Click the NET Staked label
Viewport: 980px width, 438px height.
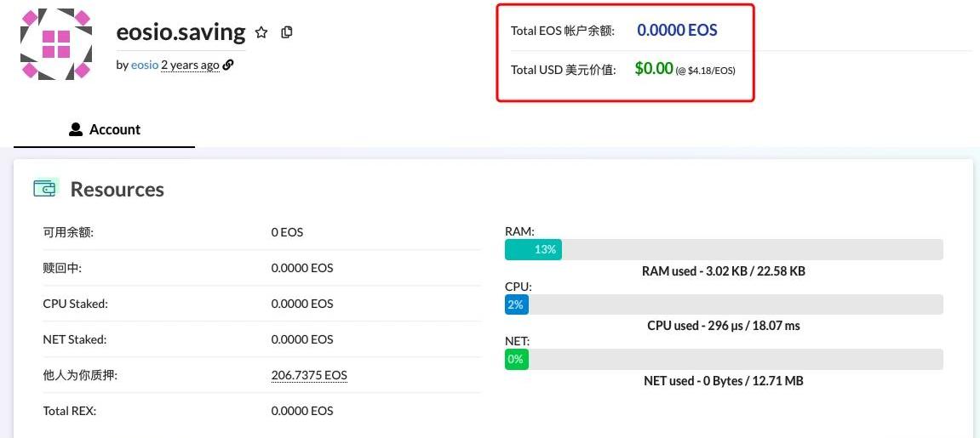click(x=74, y=339)
